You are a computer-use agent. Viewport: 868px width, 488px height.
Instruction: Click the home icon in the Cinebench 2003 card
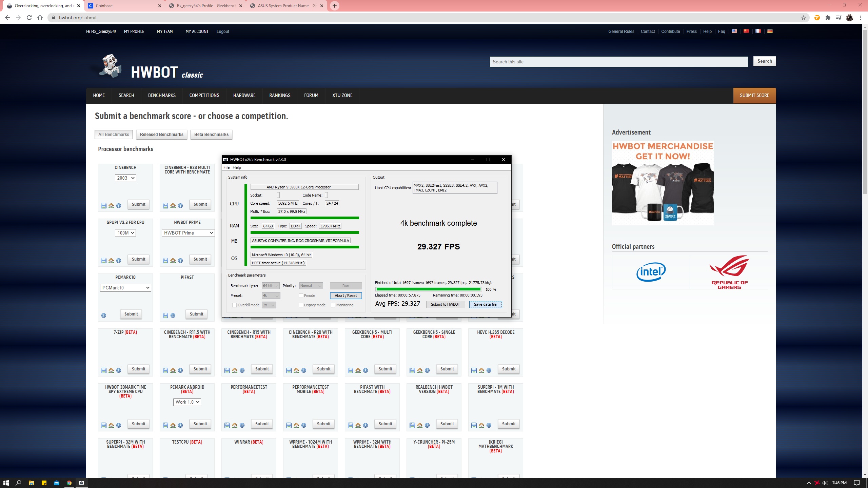[111, 206]
